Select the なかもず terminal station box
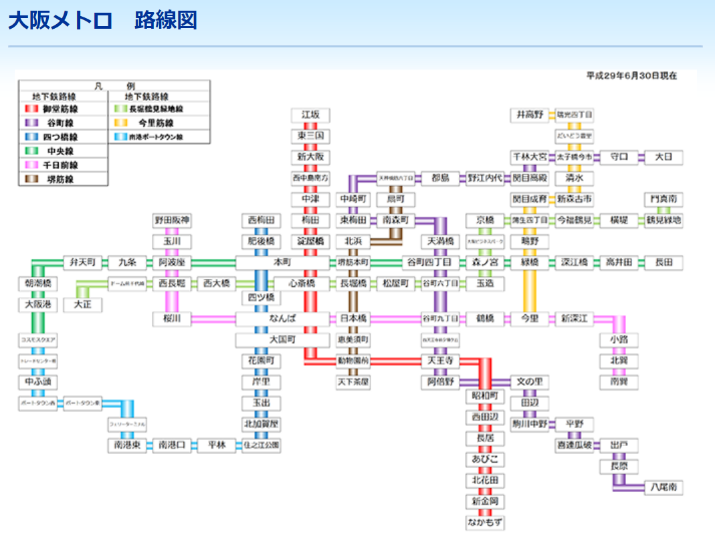 tap(485, 522)
